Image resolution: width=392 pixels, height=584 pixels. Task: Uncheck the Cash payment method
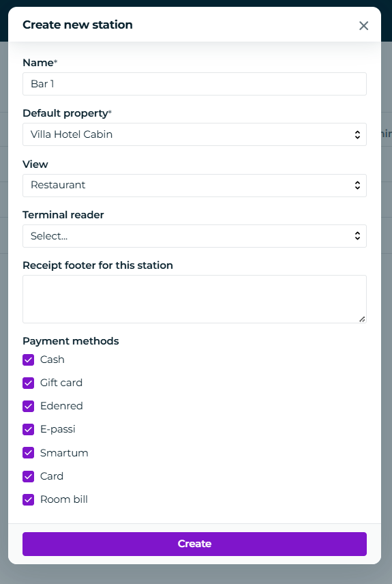point(29,360)
